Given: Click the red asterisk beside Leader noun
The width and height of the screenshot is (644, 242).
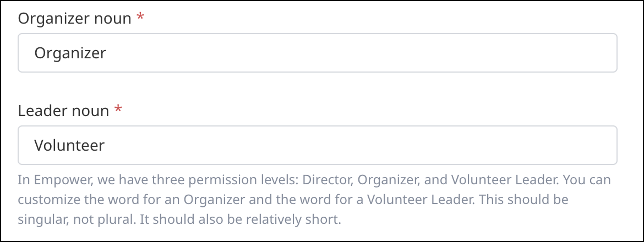Looking at the screenshot, I should pos(118,111).
